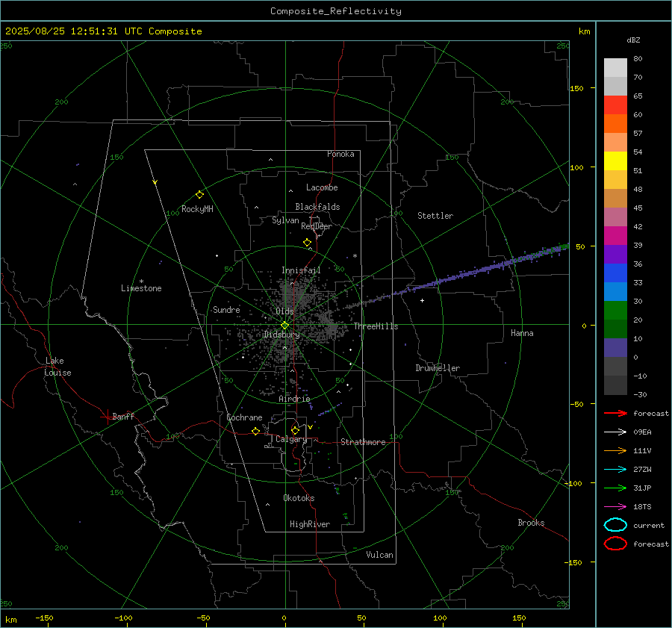Image resolution: width=672 pixels, height=628 pixels.
Task: Click the Lacombe city label
Action: [x=322, y=187]
